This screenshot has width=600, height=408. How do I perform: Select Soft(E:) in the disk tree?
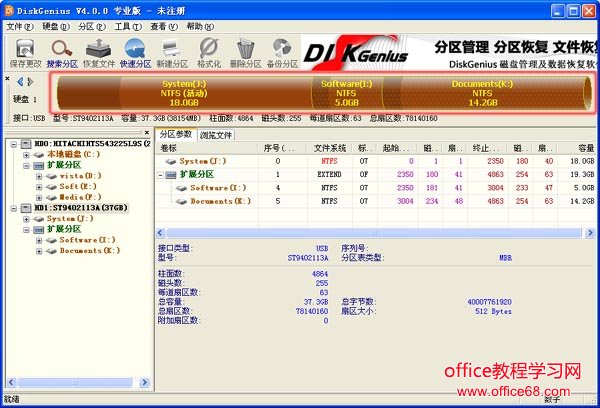point(78,187)
